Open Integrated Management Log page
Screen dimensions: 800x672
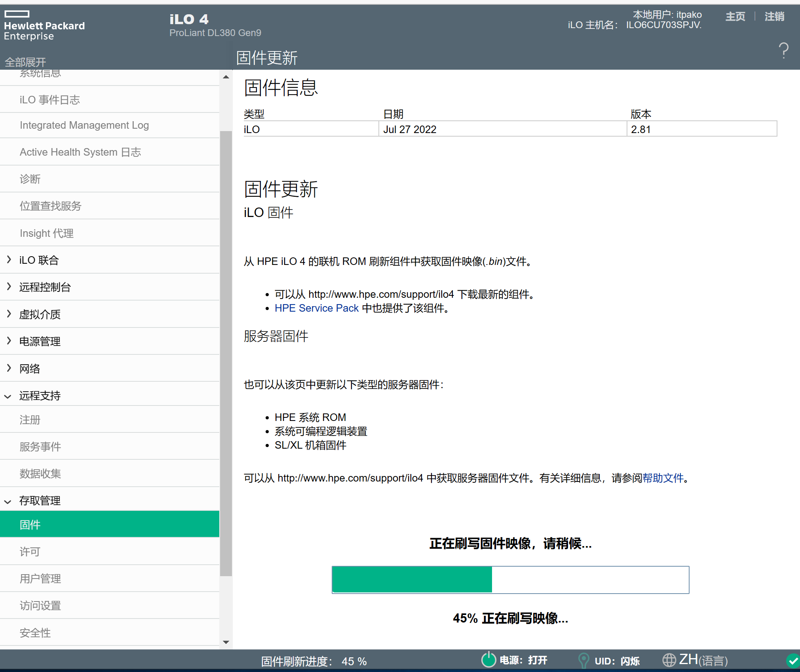click(84, 125)
